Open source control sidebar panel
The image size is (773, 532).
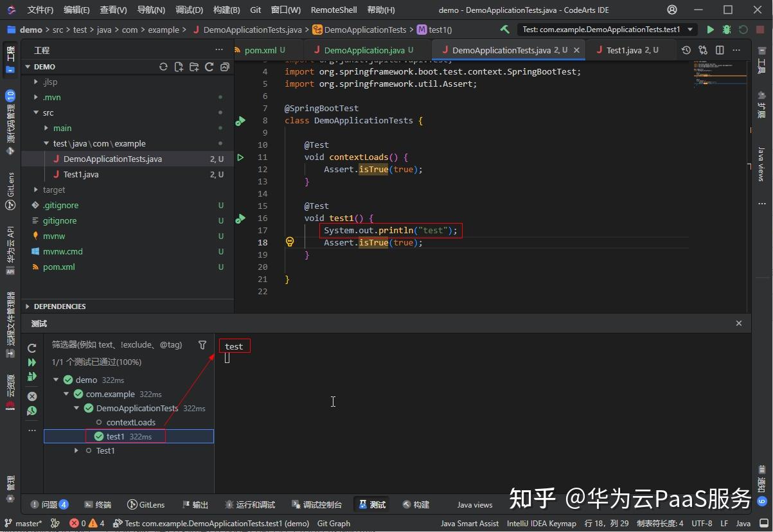[x=10, y=123]
